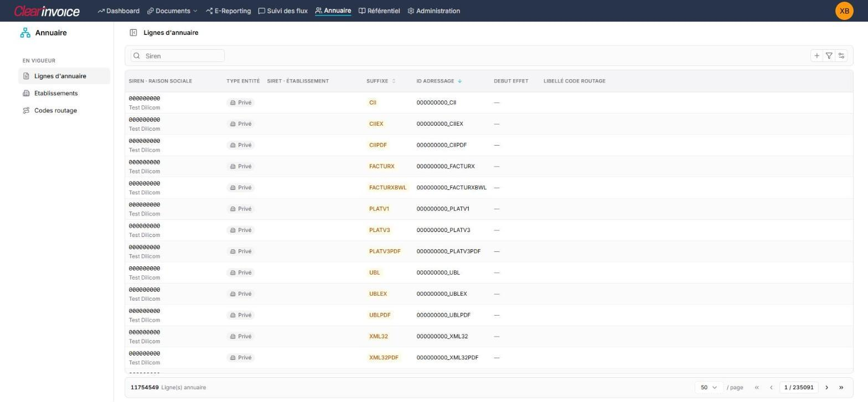Expand the Documents dropdown menu
The image size is (868, 402).
(x=172, y=11)
